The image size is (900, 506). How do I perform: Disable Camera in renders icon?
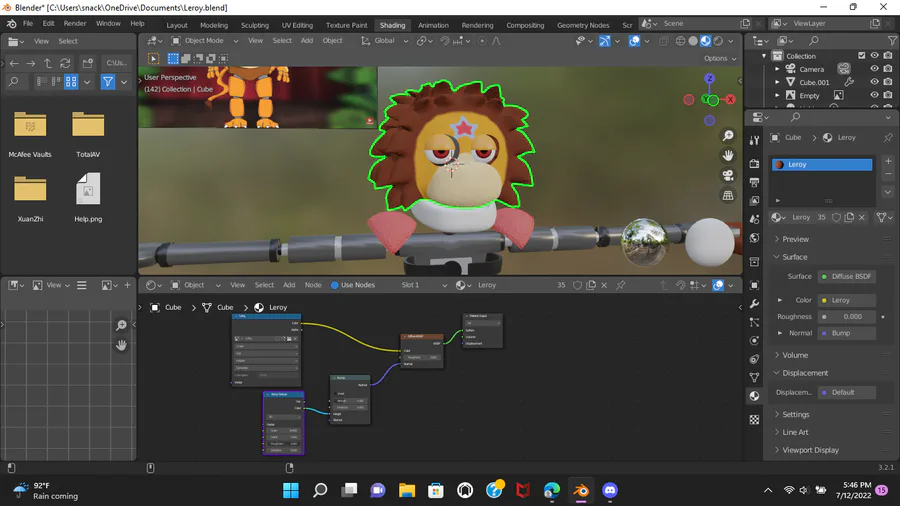[888, 69]
